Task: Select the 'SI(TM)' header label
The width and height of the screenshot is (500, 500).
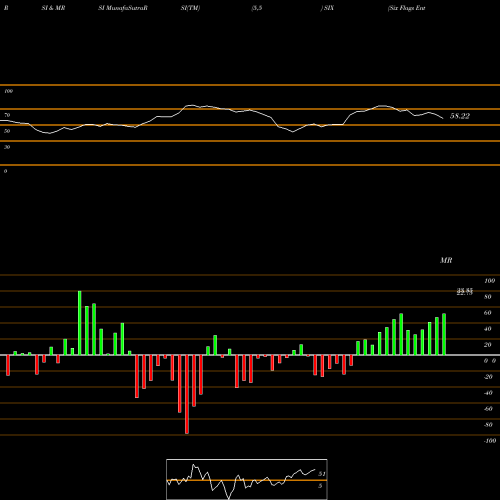Action: (190, 8)
